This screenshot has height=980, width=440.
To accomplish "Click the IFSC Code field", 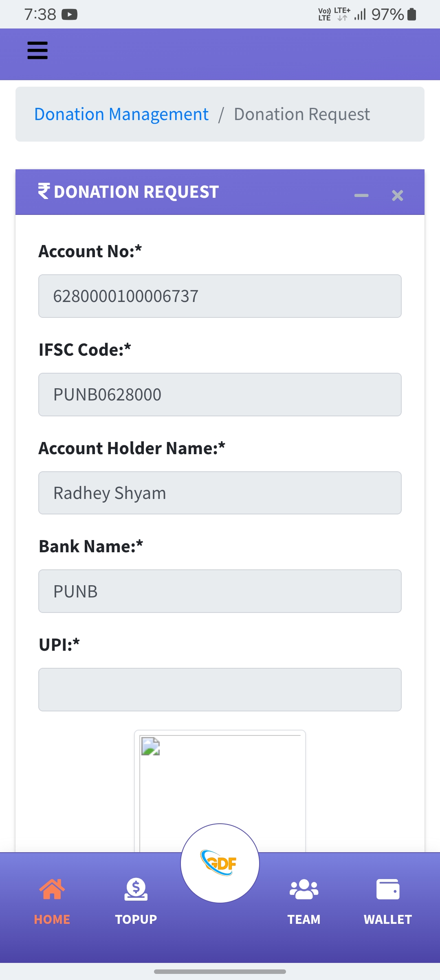I will tap(220, 395).
